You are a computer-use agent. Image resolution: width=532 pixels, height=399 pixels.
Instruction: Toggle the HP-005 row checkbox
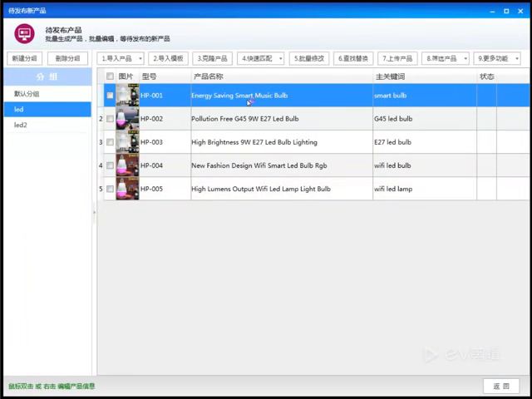[110, 189]
